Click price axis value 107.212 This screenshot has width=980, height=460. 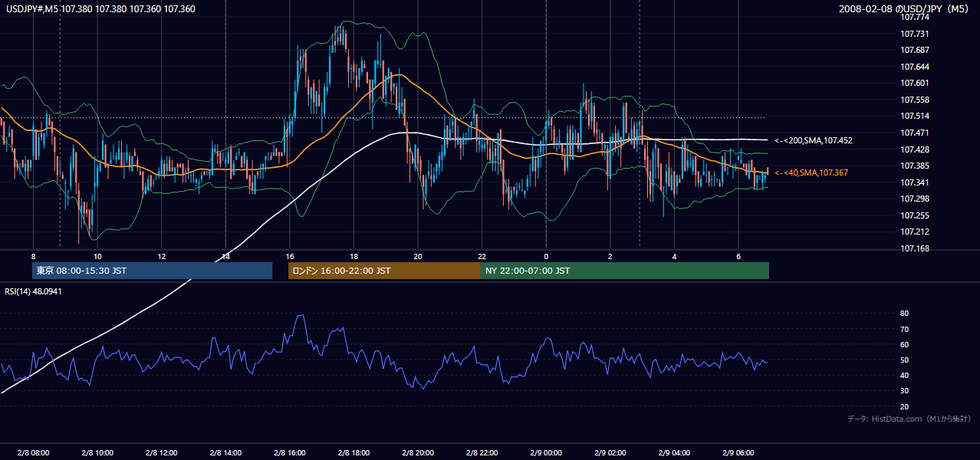pyautogui.click(x=916, y=232)
